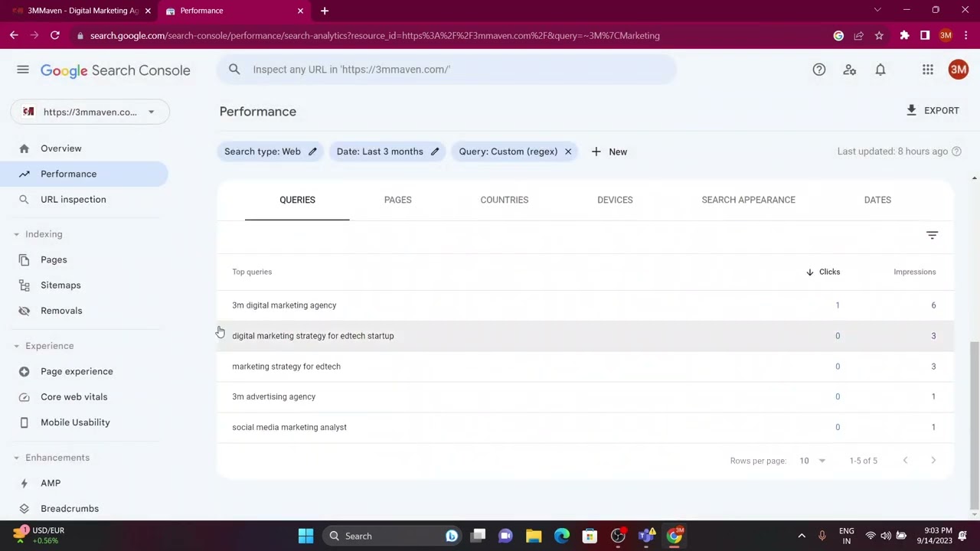Go to Overview in the sidebar
Screen dimensions: 980x551
(x=84, y=148)
